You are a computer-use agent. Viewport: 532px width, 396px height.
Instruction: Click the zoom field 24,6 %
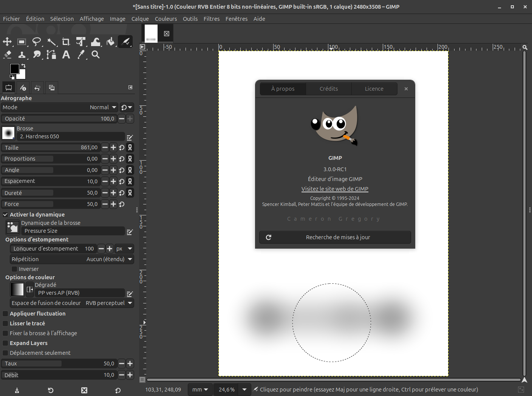227,390
